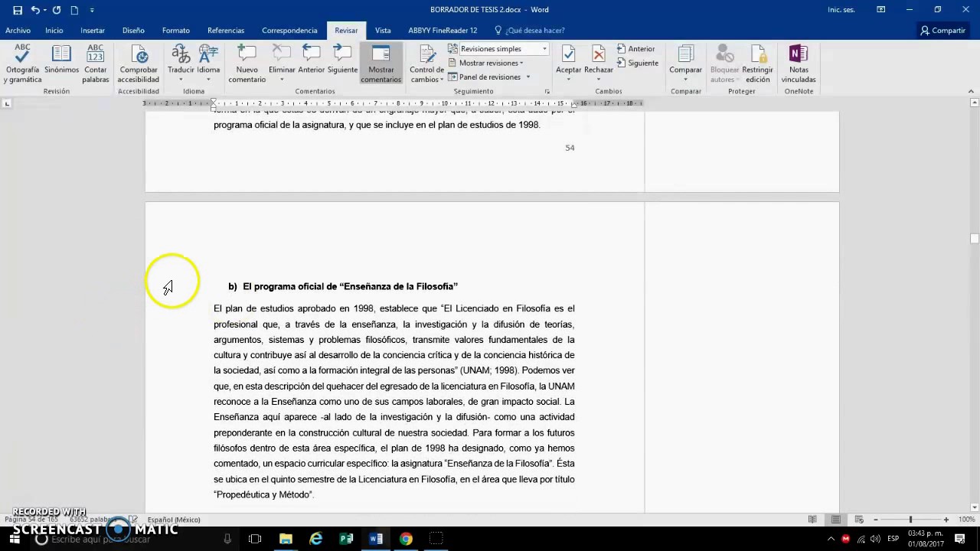Screen dimensions: 980x551
Task: Open the Archivo menu
Action: point(18,31)
